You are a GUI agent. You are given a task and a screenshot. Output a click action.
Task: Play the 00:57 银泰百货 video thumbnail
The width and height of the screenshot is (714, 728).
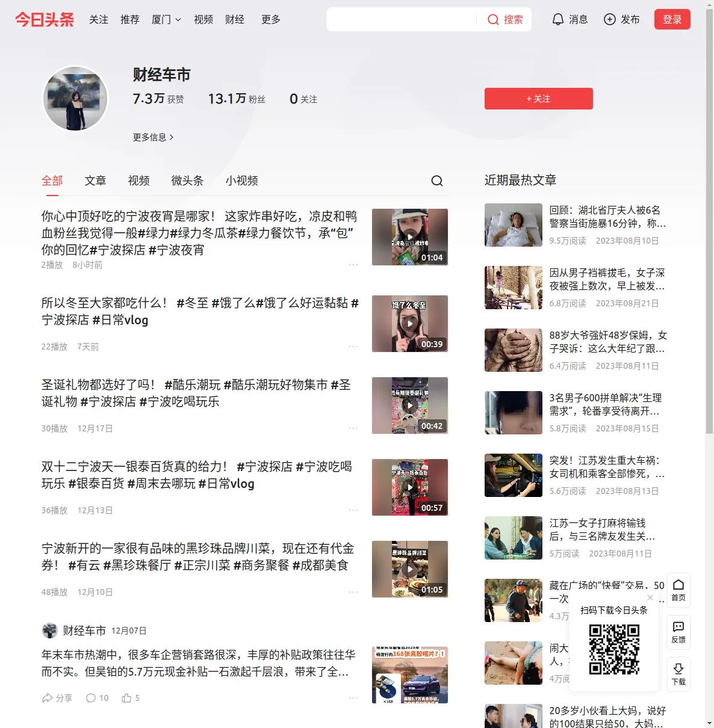410,487
